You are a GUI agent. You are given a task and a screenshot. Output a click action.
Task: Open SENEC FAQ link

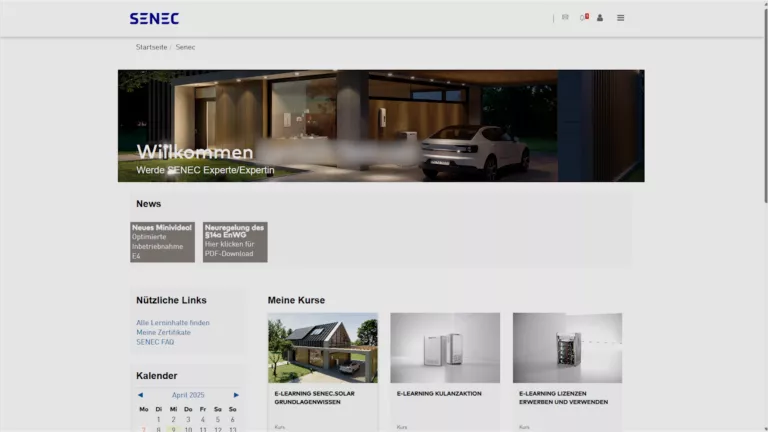coord(155,342)
